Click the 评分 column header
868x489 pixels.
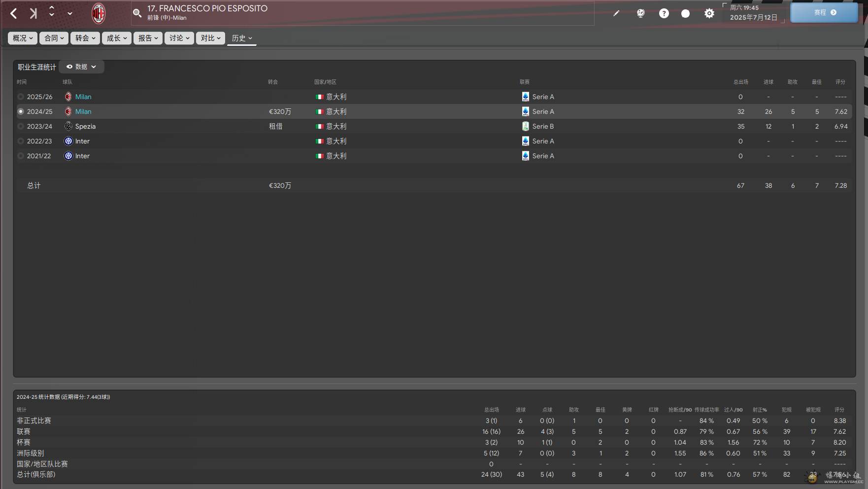coord(840,82)
